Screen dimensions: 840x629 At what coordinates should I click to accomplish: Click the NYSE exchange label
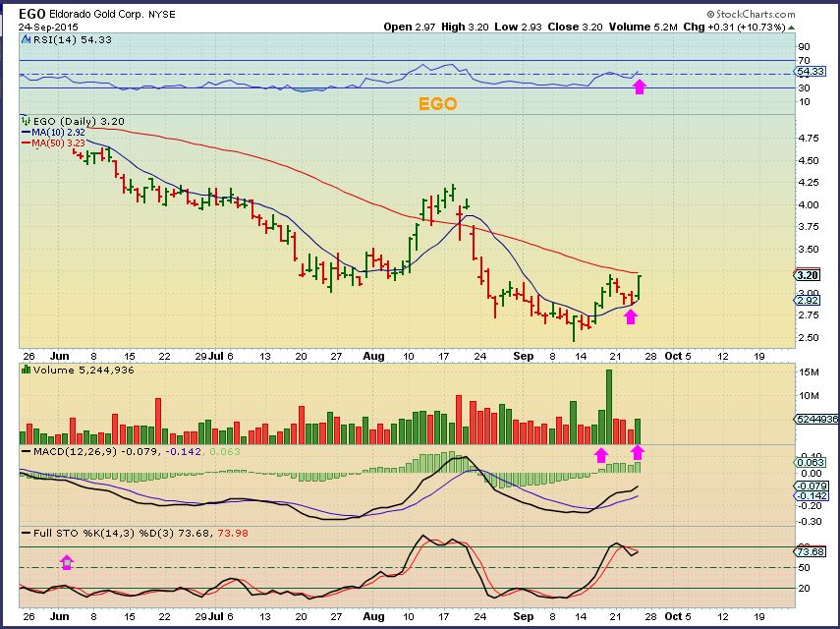click(162, 15)
